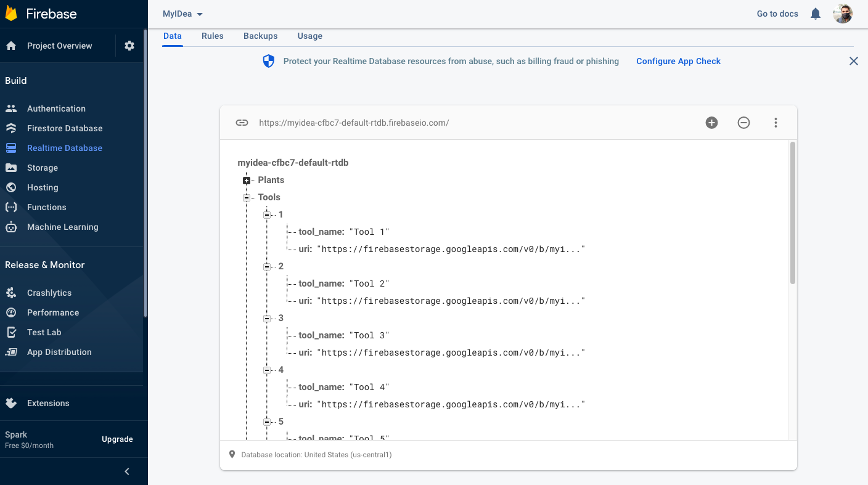Switch to the Backups tab
Screen dimensions: 868x485
coord(261,36)
